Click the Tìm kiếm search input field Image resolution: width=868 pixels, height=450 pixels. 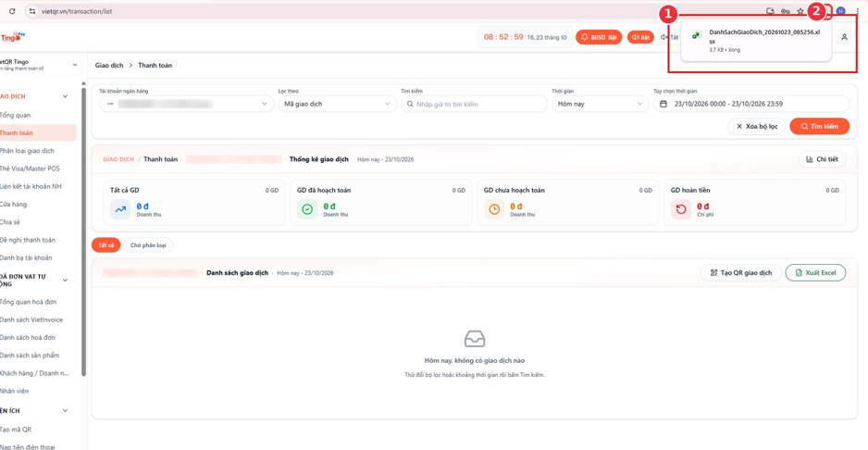coord(474,104)
